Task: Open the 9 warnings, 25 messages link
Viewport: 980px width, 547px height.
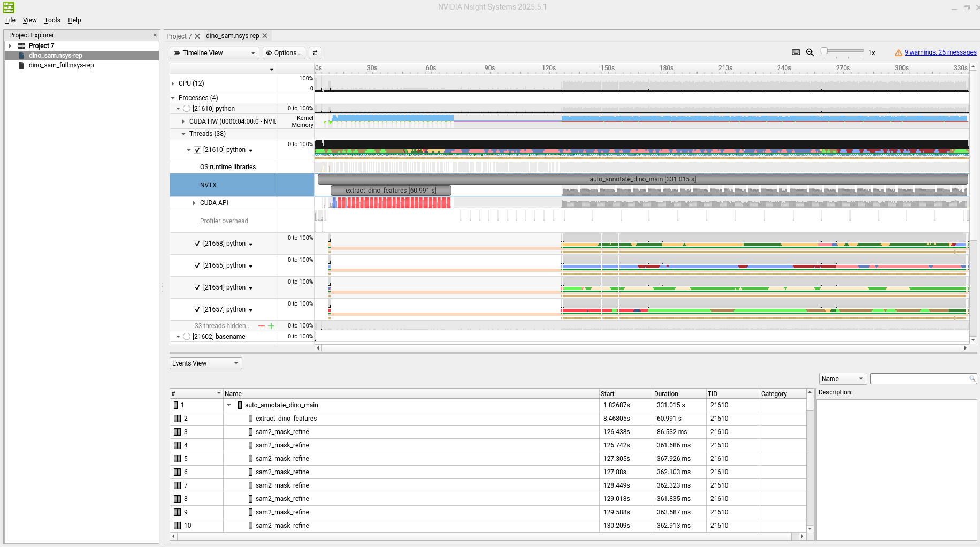Action: (x=940, y=52)
